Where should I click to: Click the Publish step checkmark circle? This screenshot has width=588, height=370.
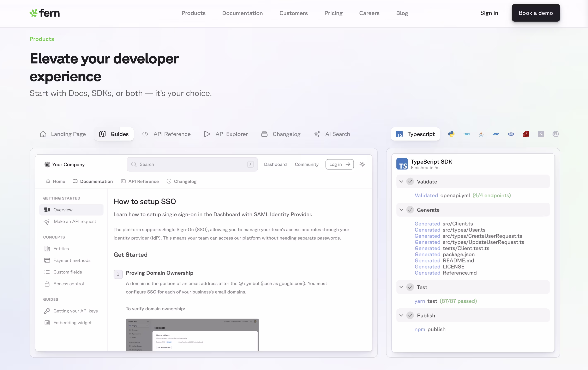(x=410, y=315)
